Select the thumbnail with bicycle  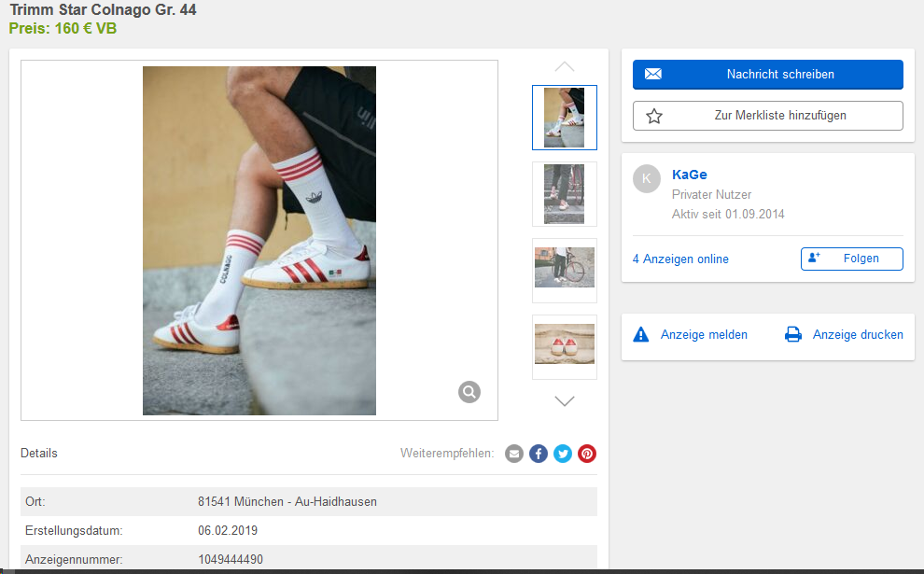tap(564, 270)
